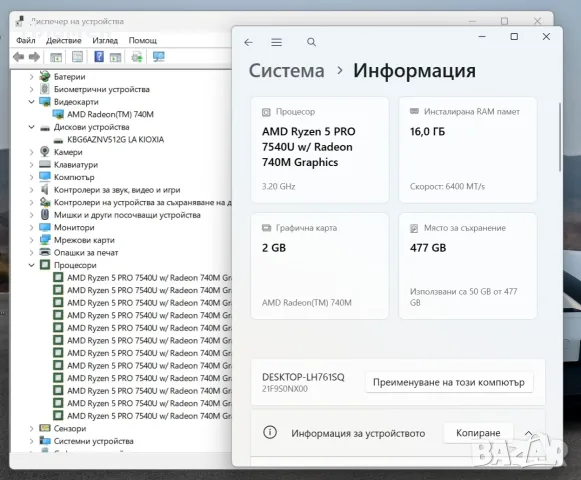Click the Системни устройства icon
Screen dimensions: 581x480
(45, 441)
